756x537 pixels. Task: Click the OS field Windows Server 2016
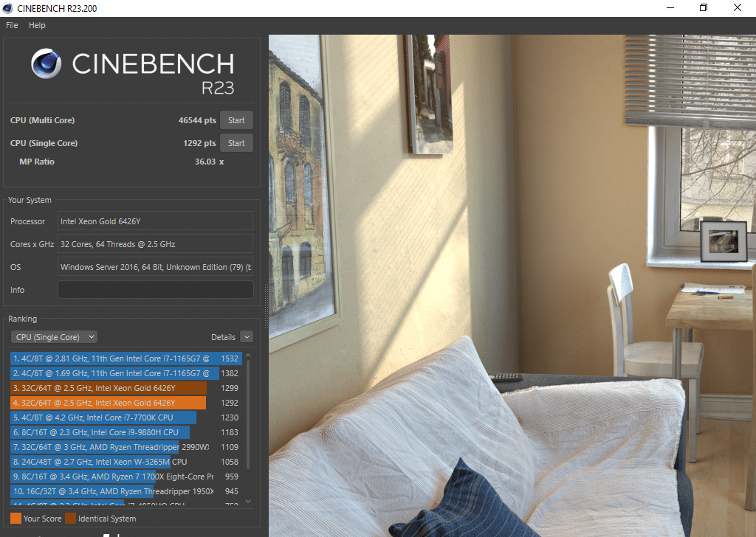(155, 267)
